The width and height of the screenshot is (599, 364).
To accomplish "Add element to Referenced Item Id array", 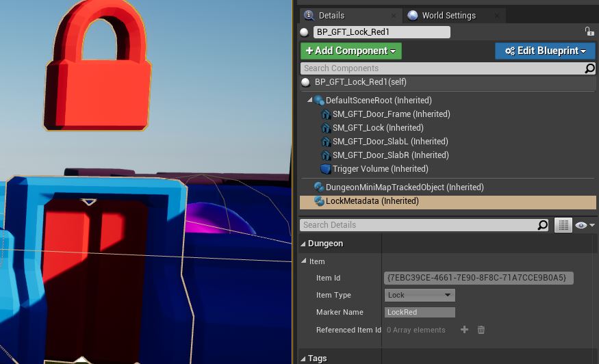I will pyautogui.click(x=464, y=330).
